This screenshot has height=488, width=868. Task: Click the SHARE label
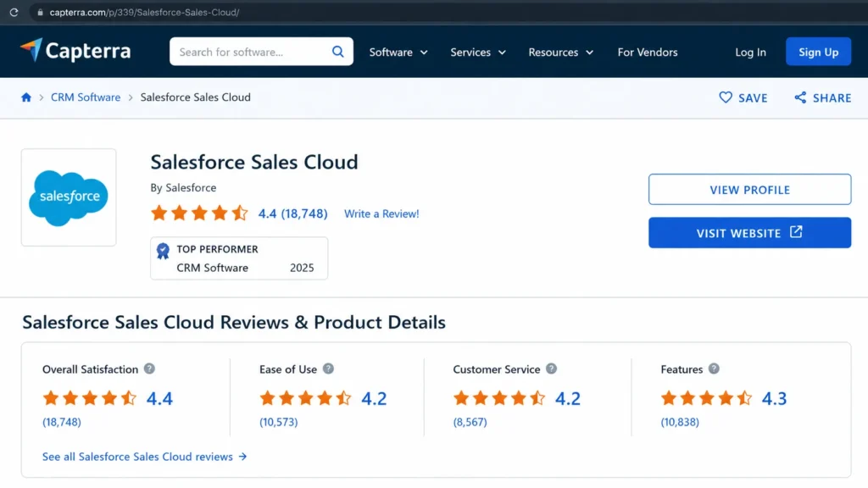[832, 98]
